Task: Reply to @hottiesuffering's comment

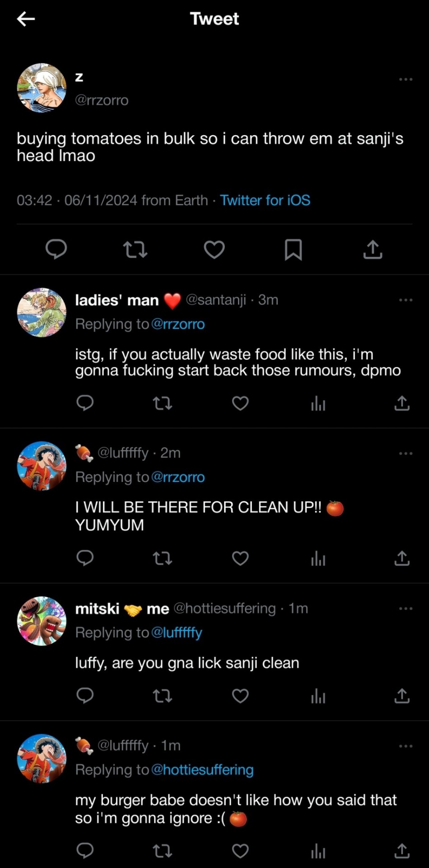Action: point(85,696)
